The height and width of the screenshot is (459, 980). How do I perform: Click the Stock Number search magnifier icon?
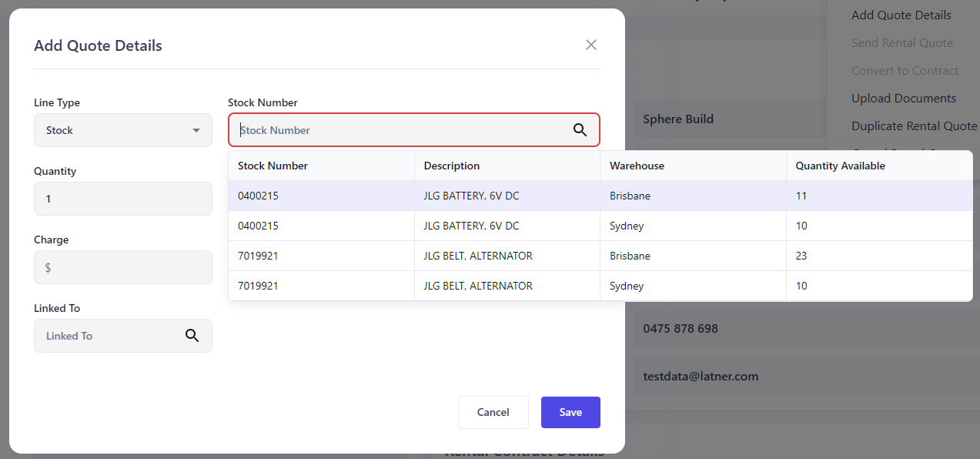[x=580, y=130]
